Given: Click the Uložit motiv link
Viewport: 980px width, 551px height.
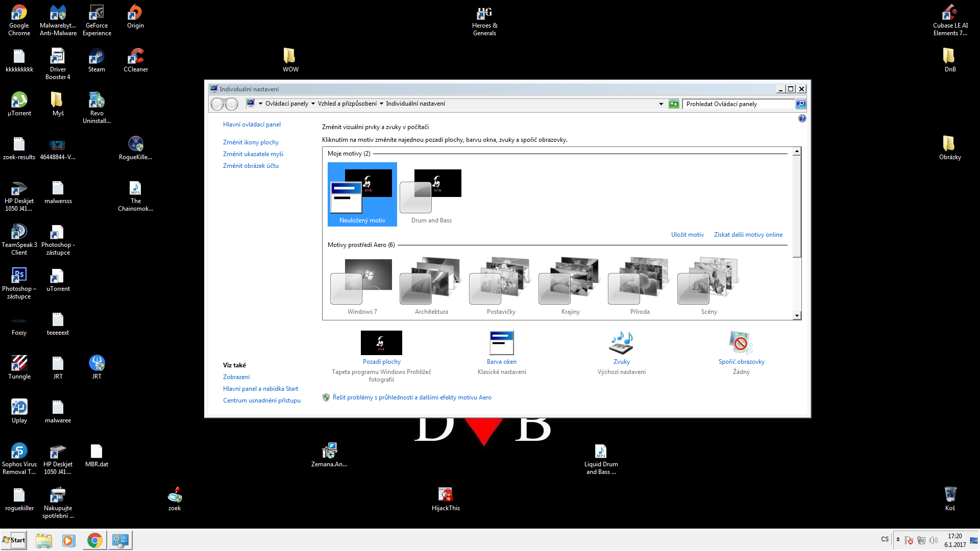Looking at the screenshot, I should (x=687, y=235).
